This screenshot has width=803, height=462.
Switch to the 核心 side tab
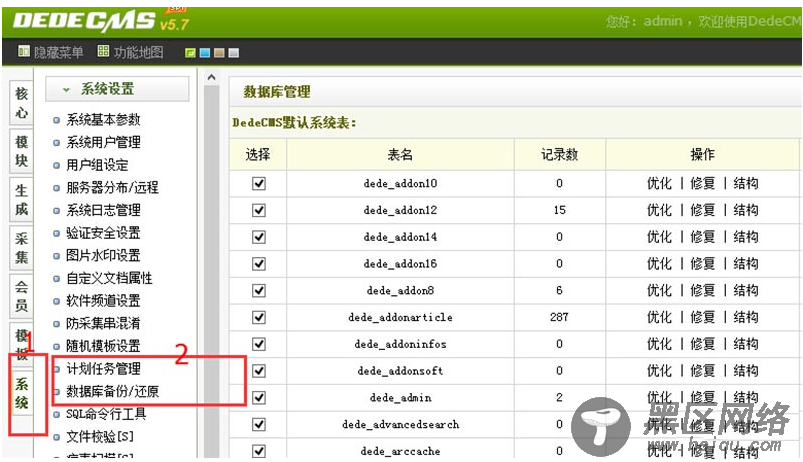pos(21,102)
